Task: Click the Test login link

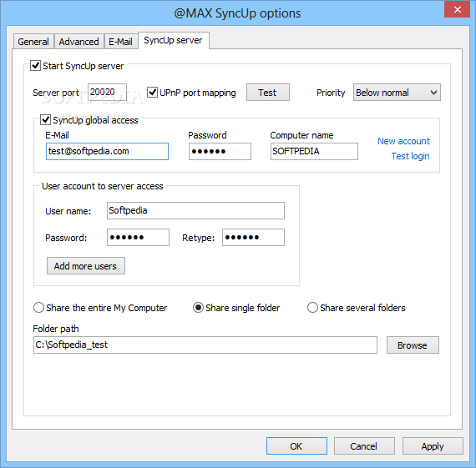Action: (x=410, y=156)
